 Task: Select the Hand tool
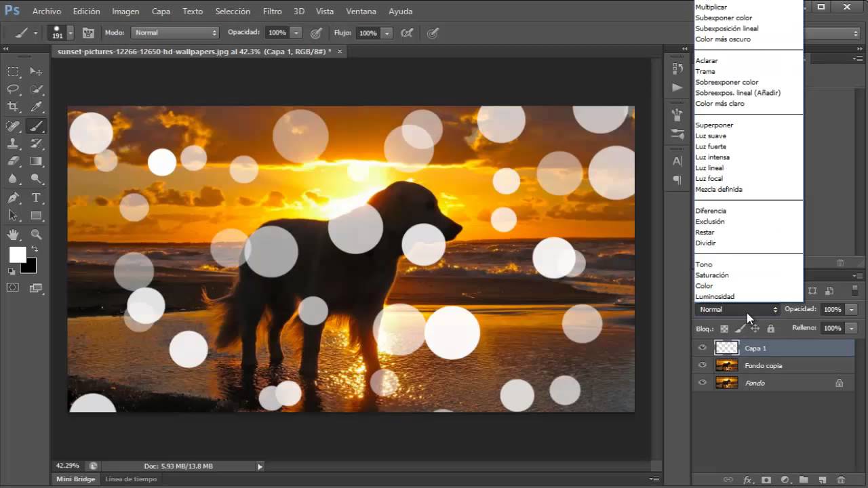pyautogui.click(x=13, y=235)
